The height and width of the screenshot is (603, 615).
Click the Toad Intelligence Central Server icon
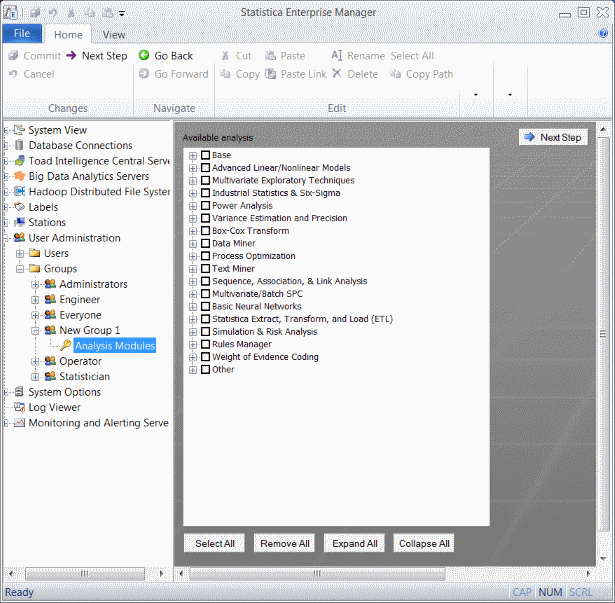19,160
